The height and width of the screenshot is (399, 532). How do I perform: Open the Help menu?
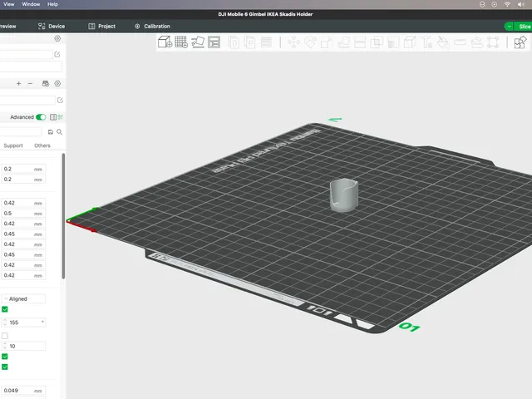coord(52,4)
